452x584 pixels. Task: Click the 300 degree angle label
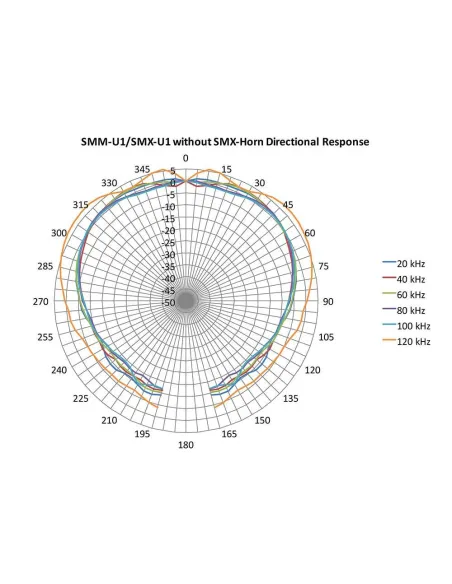[59, 233]
